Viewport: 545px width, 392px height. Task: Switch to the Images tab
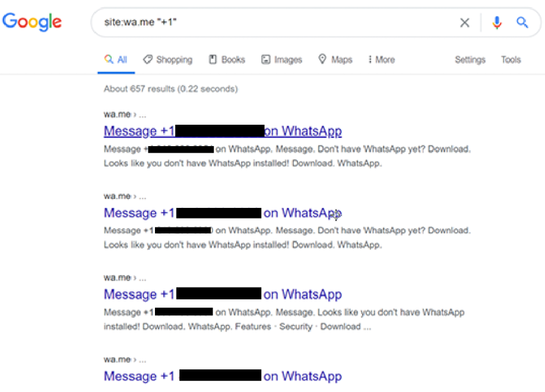[x=281, y=59]
